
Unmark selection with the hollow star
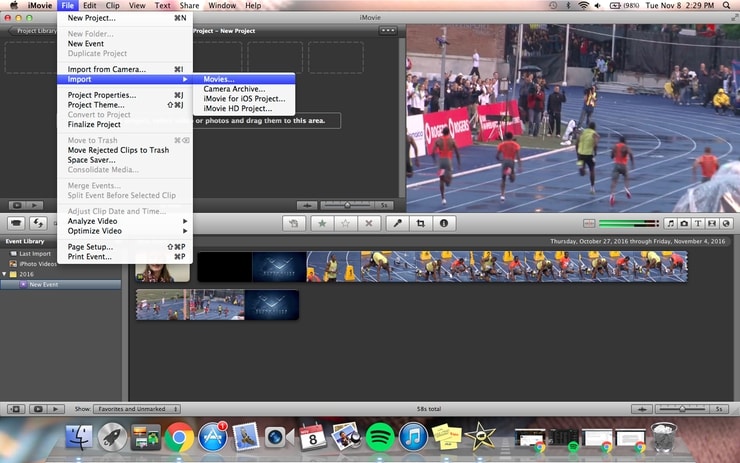click(x=345, y=223)
